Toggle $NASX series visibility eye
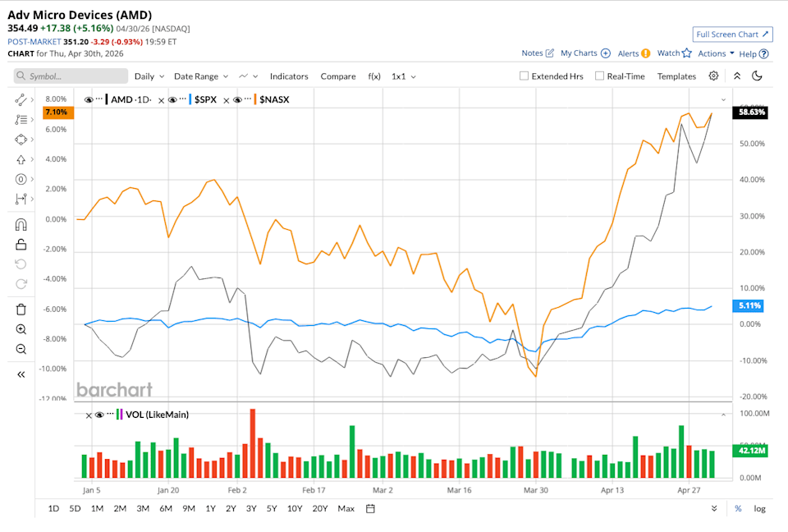 (237, 99)
